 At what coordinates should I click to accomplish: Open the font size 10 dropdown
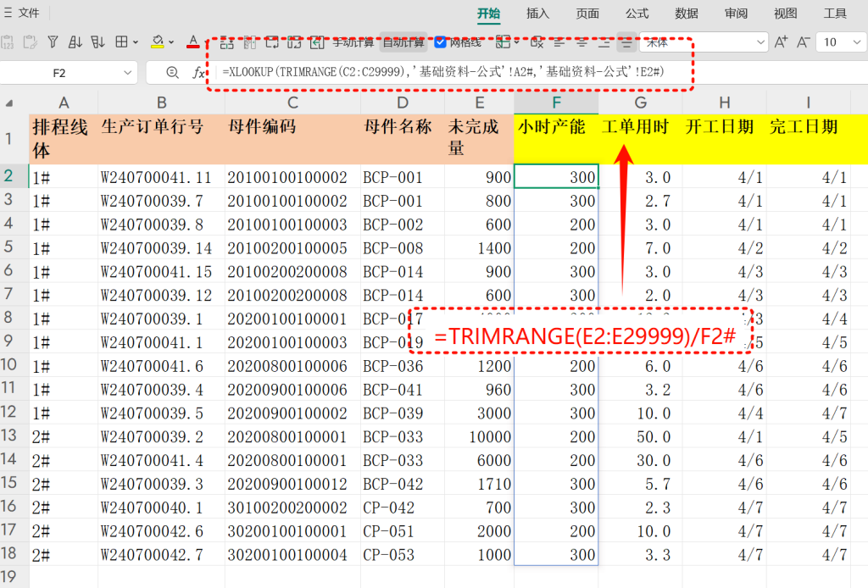857,42
